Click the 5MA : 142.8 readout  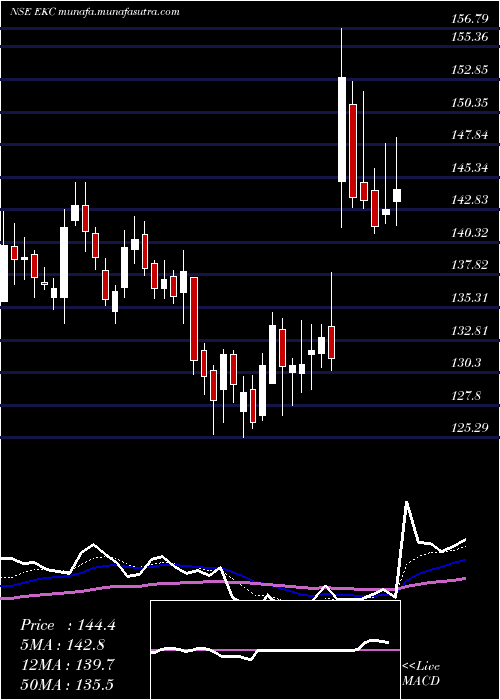[x=62, y=645]
